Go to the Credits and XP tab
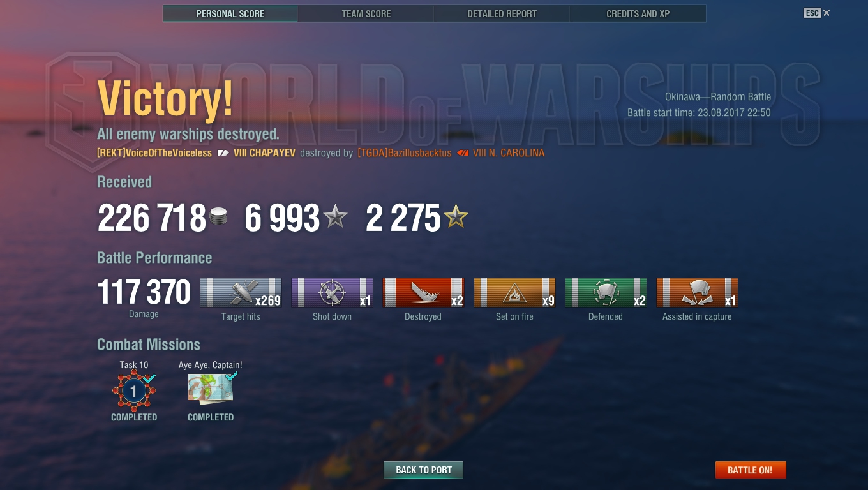Screen dimensions: 868x490 pyautogui.click(x=638, y=13)
